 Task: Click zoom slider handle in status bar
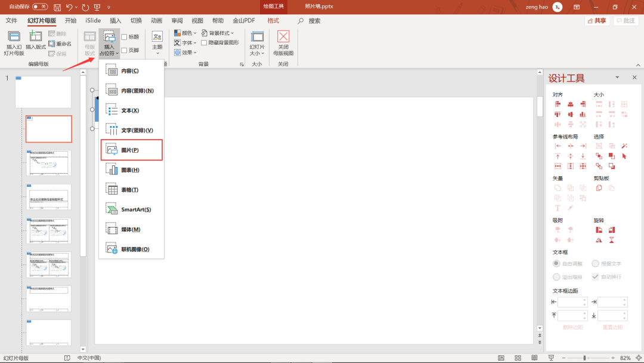tap(584, 358)
